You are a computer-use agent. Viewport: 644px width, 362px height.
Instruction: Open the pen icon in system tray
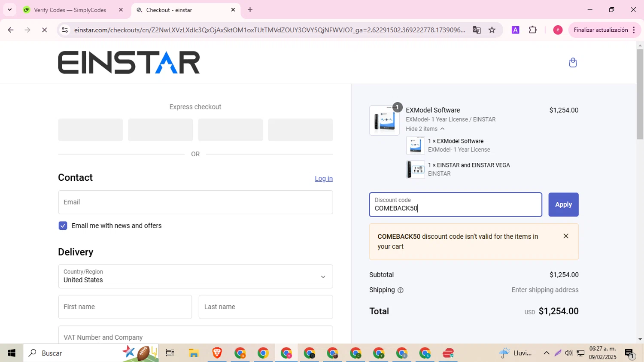click(558, 353)
